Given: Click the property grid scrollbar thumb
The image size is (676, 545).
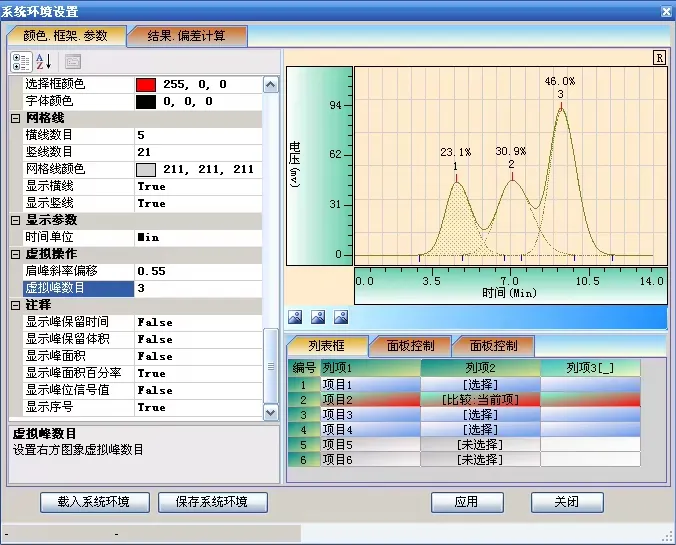Looking at the screenshot, I should coord(270,366).
